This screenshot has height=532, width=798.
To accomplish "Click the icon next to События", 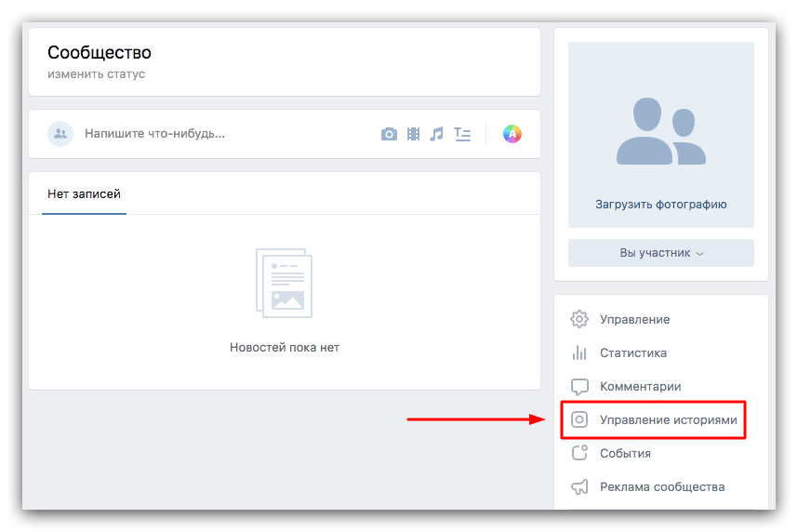I will pyautogui.click(x=579, y=453).
